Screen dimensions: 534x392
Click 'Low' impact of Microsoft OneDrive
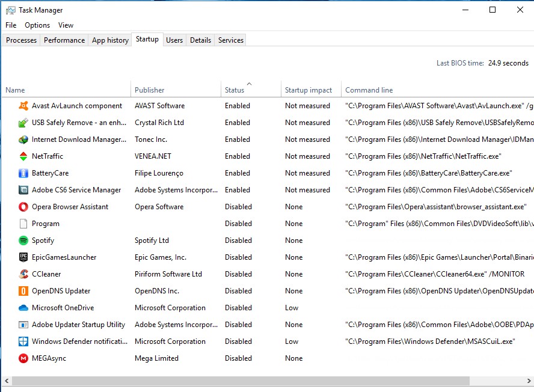(292, 308)
